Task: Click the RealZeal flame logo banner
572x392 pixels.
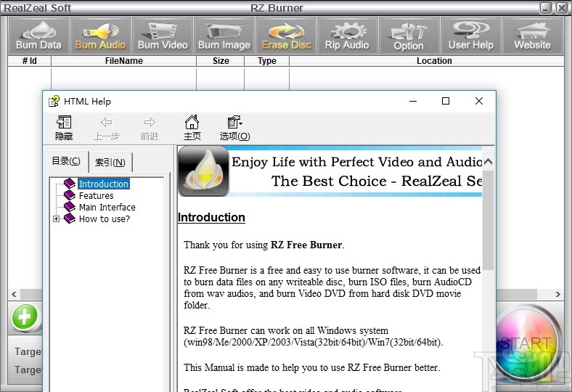Action: pyautogui.click(x=204, y=171)
